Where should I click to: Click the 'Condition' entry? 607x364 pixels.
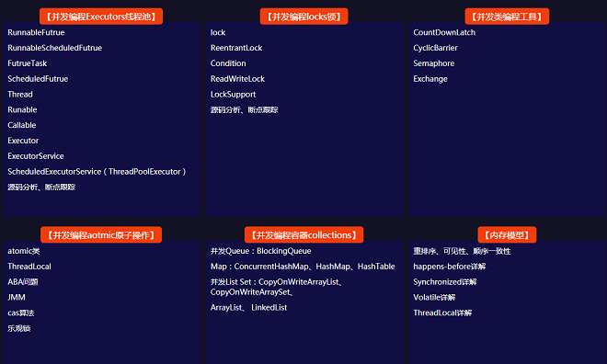click(x=228, y=63)
